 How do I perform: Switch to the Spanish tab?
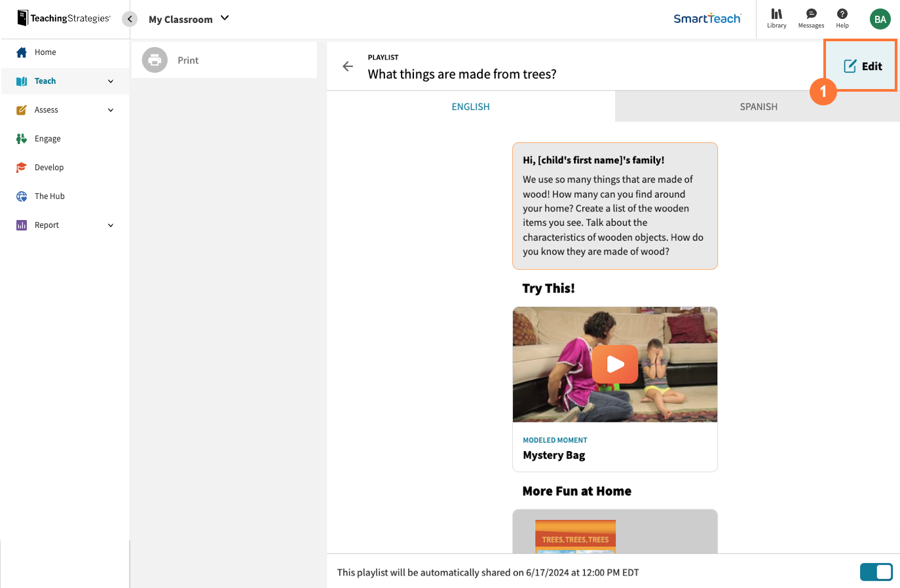[758, 106]
